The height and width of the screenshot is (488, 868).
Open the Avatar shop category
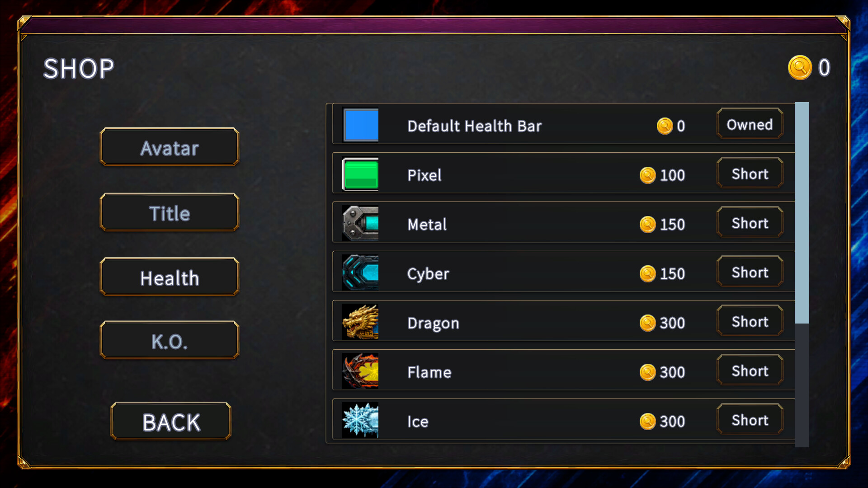click(170, 147)
